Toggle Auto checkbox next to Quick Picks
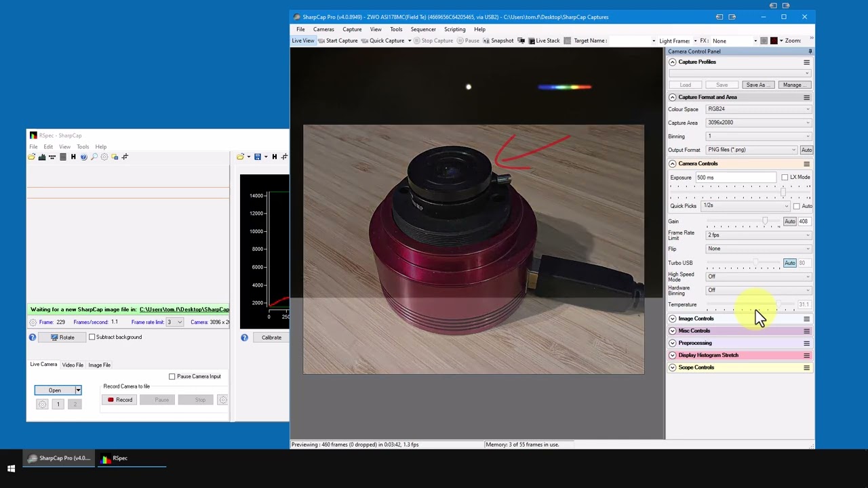This screenshot has width=868, height=488. (x=797, y=206)
